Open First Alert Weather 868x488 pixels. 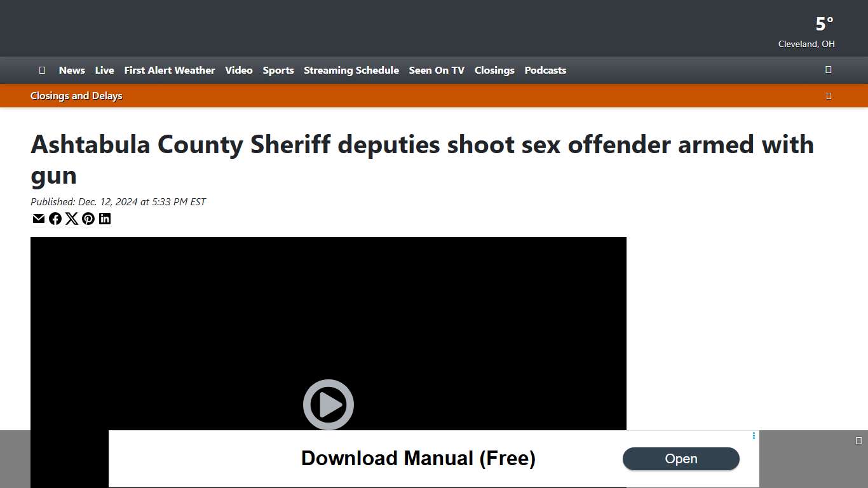coord(169,70)
